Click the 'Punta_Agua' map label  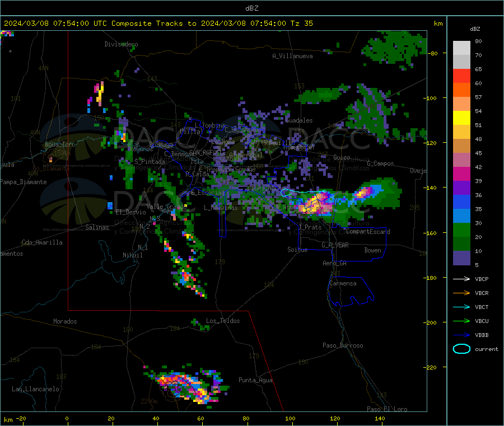[x=255, y=380]
